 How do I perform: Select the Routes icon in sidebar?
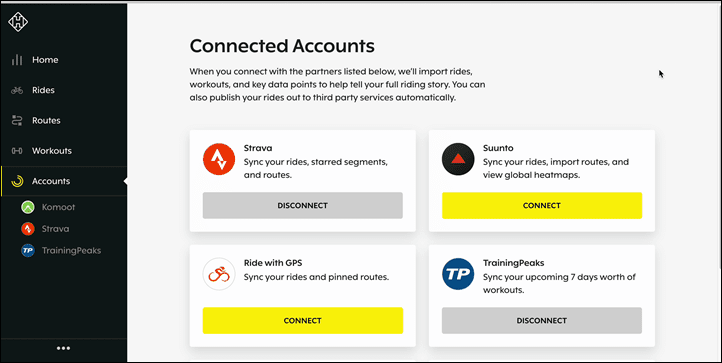17,121
